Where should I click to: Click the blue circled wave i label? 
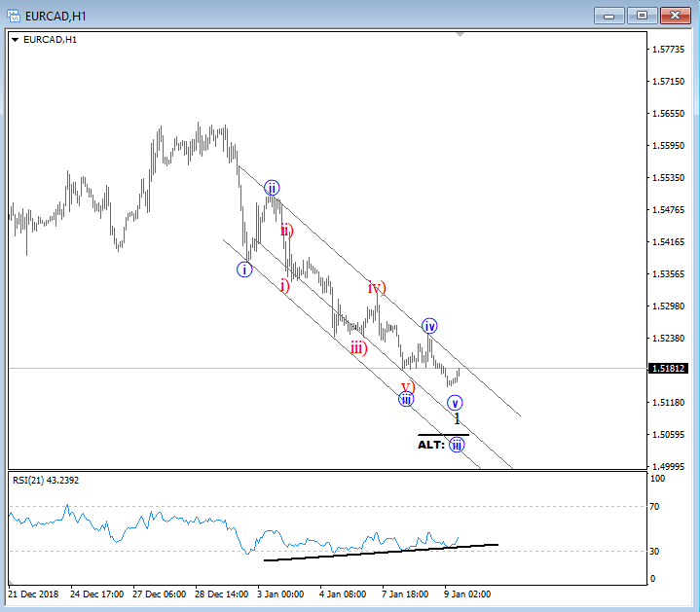click(244, 270)
